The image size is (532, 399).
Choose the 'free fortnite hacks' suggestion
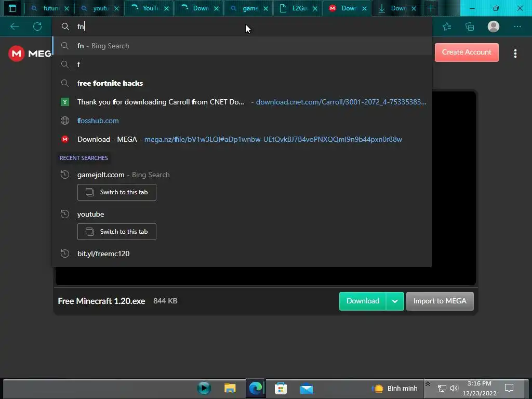(242, 83)
